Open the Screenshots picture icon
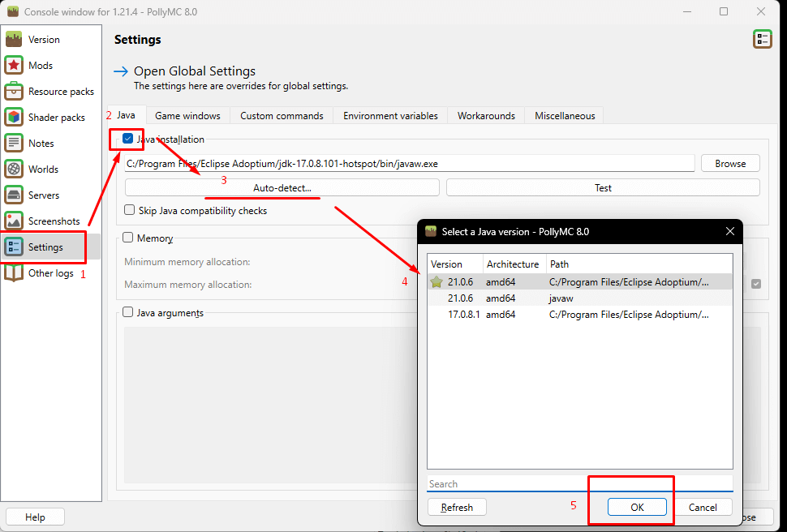 [14, 221]
